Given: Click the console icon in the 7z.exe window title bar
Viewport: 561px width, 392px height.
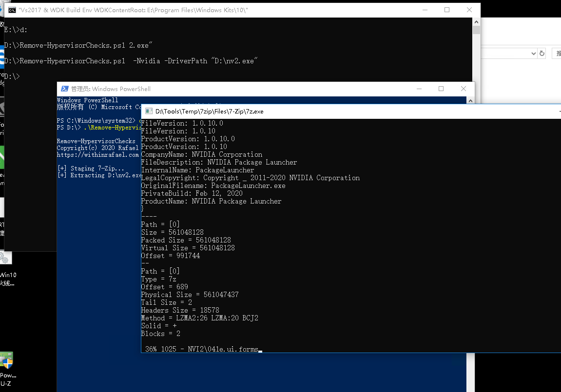Looking at the screenshot, I should (148, 111).
